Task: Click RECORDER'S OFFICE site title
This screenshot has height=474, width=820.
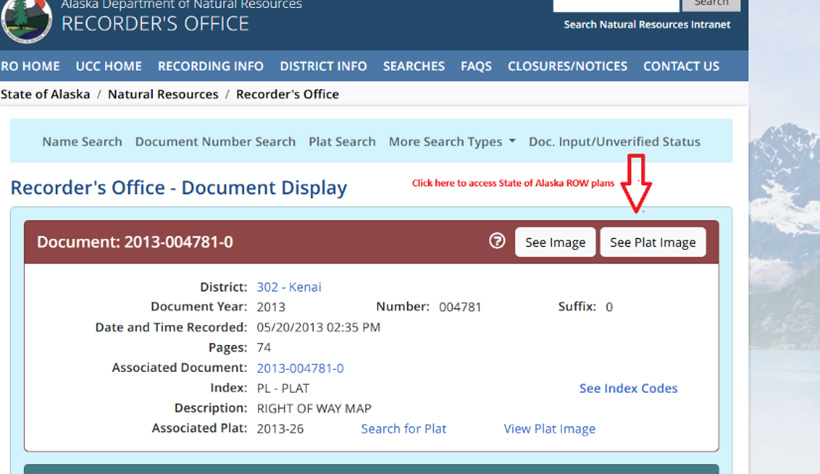Action: [155, 24]
